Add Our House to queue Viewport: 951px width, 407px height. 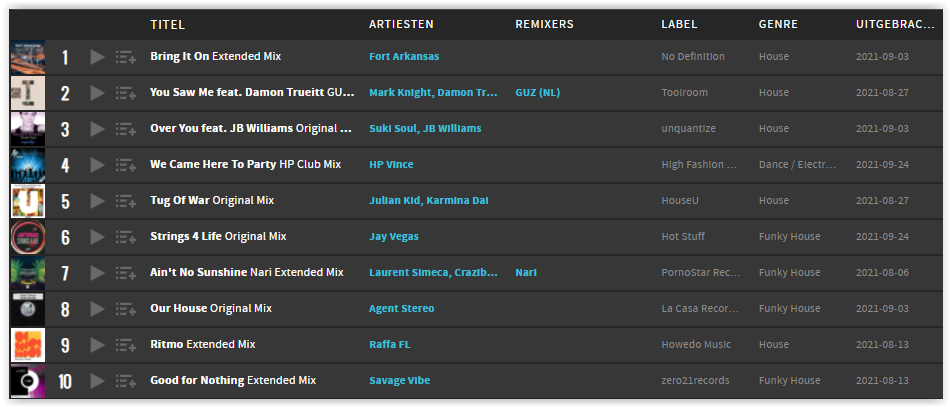[x=126, y=309]
